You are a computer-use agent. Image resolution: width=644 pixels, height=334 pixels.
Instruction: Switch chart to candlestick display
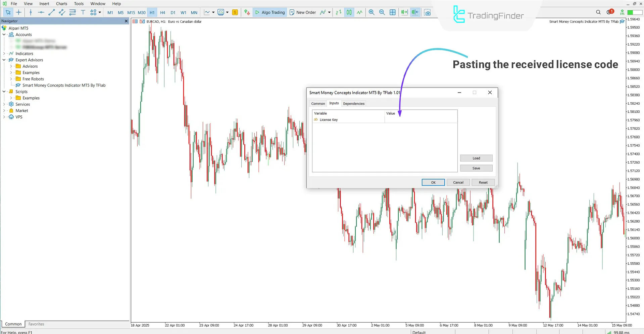click(349, 12)
